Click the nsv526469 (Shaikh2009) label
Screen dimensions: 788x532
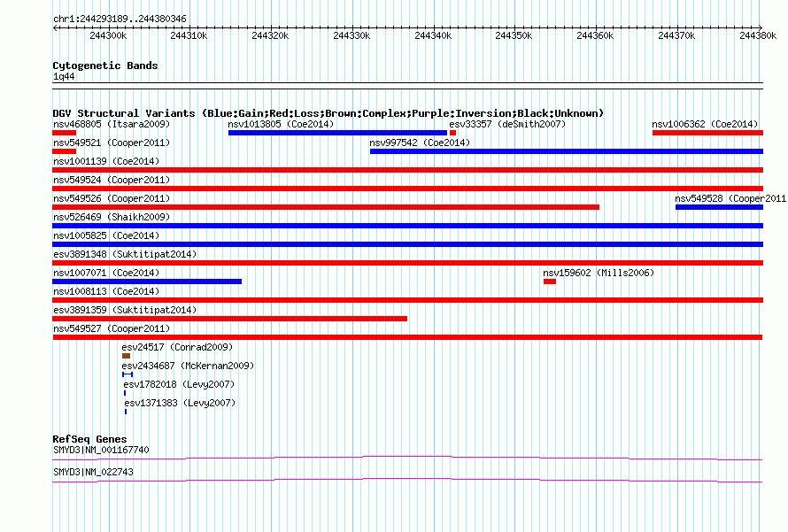tap(112, 217)
